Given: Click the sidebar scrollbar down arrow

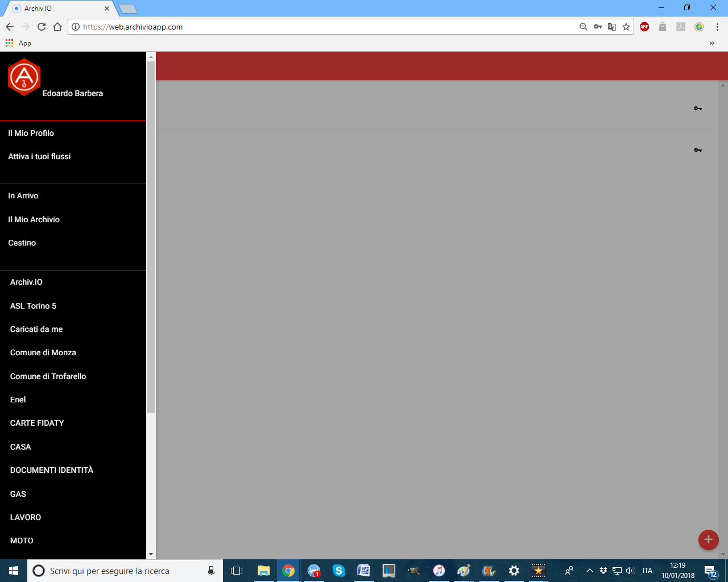Looking at the screenshot, I should point(151,554).
